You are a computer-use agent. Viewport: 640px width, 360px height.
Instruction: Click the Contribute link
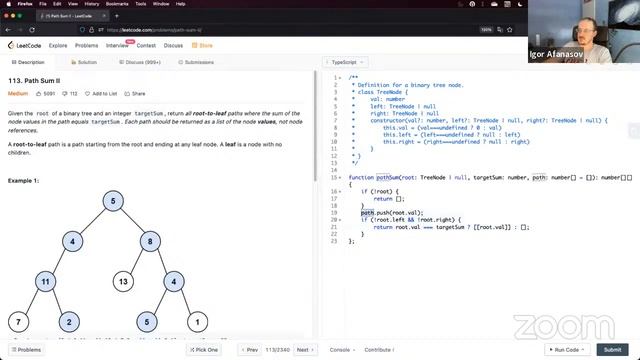(x=379, y=350)
